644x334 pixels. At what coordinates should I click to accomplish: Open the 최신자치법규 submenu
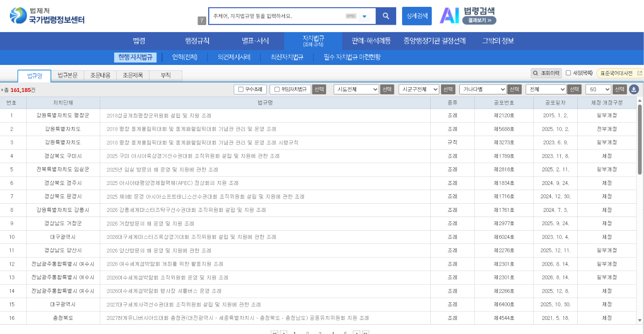287,57
